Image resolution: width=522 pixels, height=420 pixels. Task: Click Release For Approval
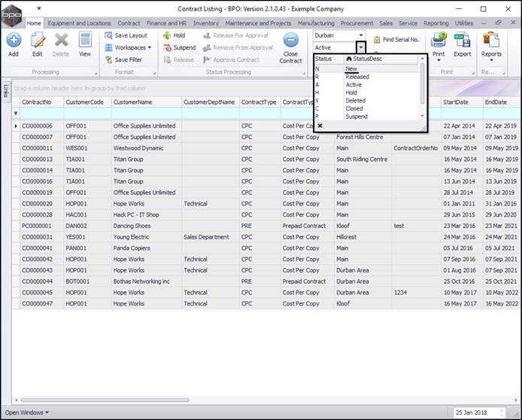tap(235, 35)
